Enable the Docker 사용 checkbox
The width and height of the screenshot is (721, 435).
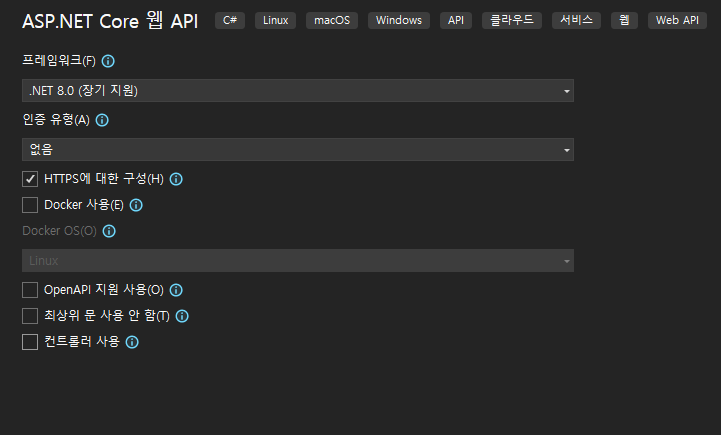pyautogui.click(x=30, y=205)
